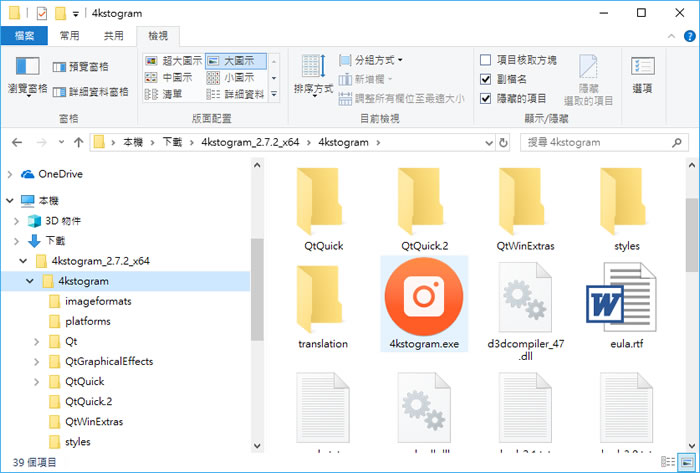Viewport: 700px width, 473px height.
Task: Expand the layout gallery more arrow
Action: (274, 94)
